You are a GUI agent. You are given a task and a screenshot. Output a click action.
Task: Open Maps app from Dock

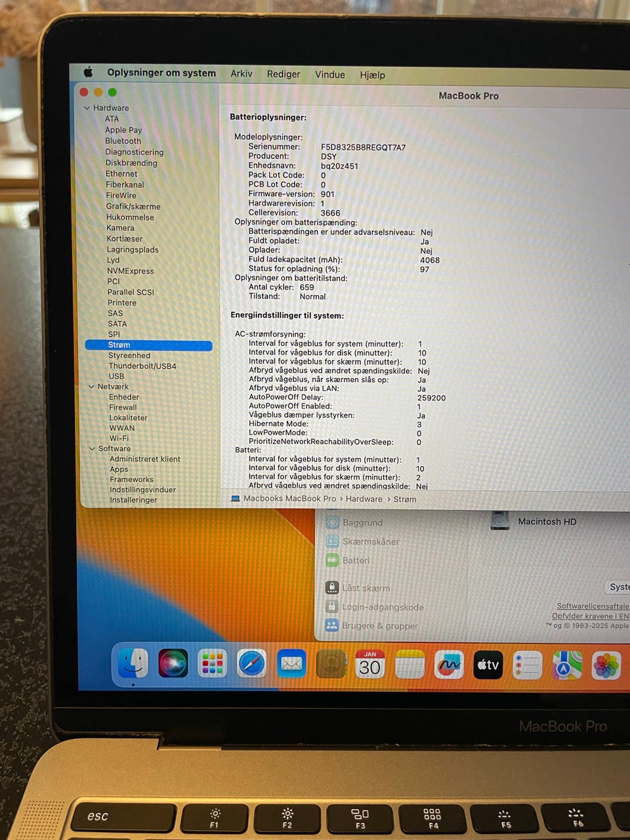(x=567, y=666)
